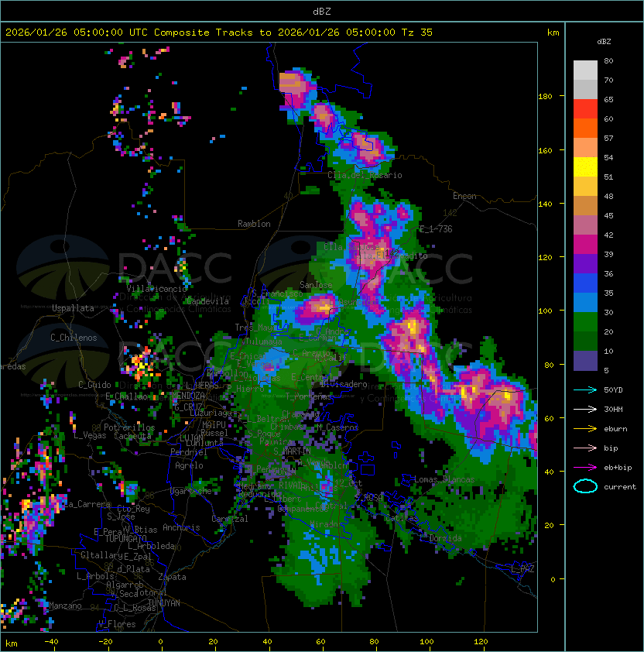Select the light blue swatch between 35 and 30

[585, 303]
